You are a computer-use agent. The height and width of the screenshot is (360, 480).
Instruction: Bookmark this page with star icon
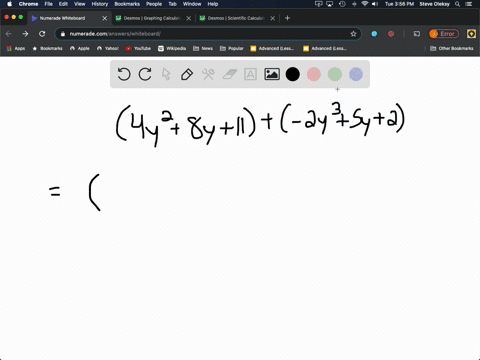click(353, 34)
